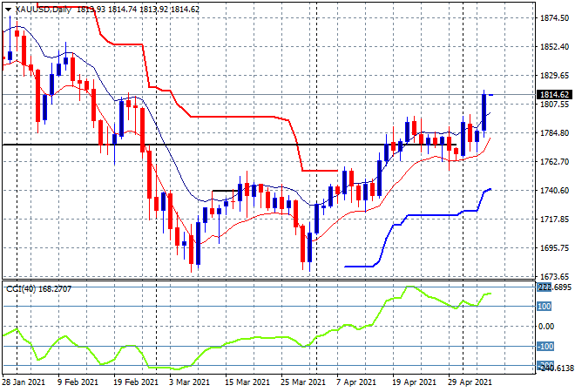Click the 1740.60 price axis label

tap(555, 190)
